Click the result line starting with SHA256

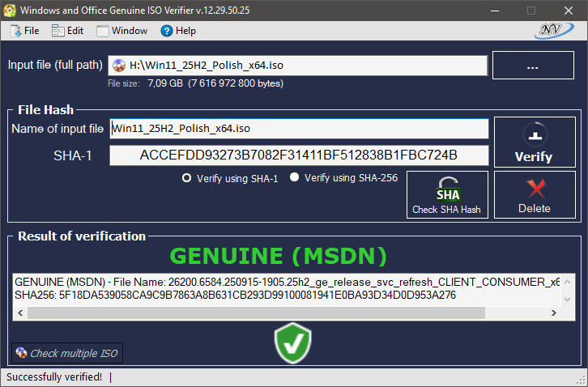pyautogui.click(x=235, y=296)
